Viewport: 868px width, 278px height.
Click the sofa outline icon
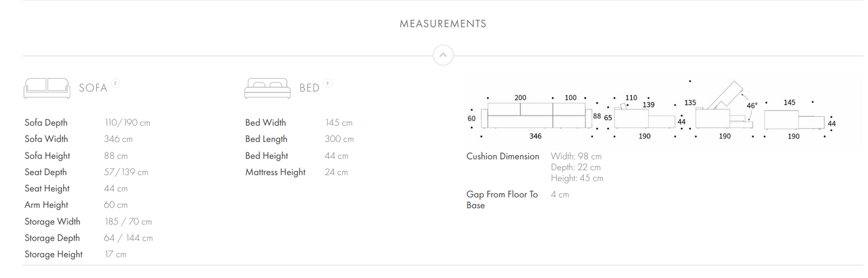[x=47, y=88]
